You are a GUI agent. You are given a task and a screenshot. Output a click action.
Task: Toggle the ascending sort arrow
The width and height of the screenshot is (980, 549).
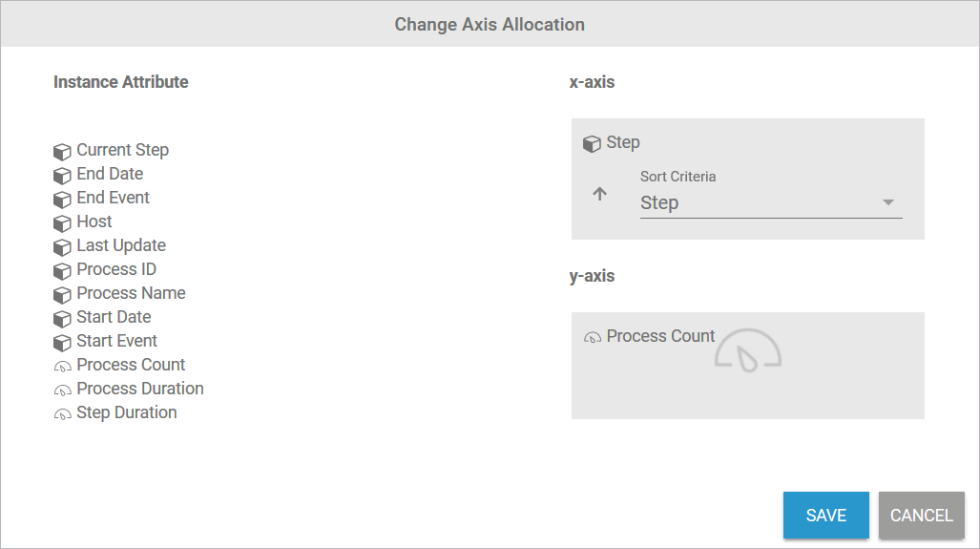(x=599, y=194)
